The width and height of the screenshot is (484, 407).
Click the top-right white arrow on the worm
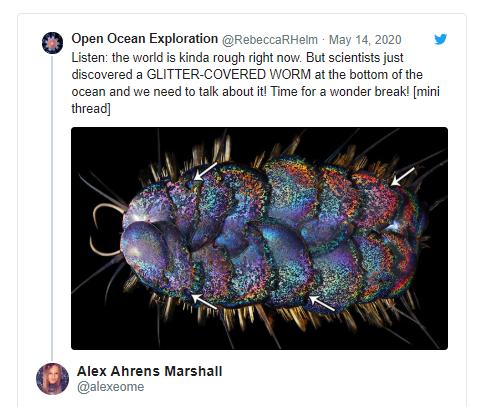tap(403, 177)
